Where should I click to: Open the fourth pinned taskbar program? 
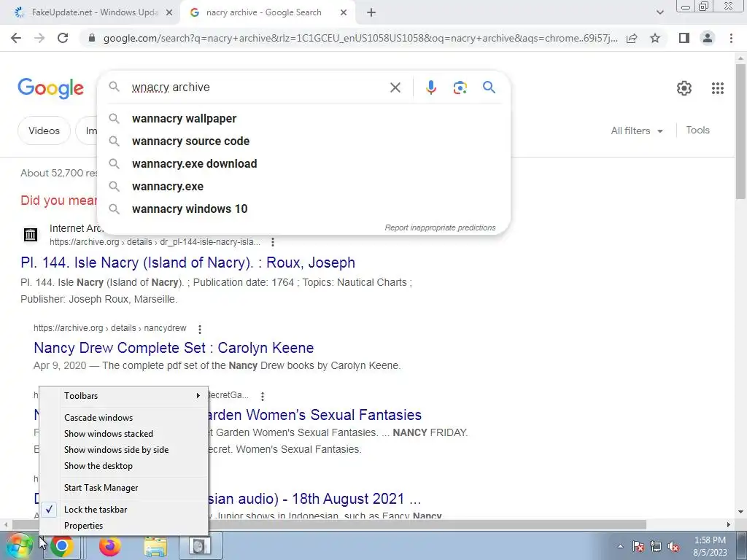[200, 546]
